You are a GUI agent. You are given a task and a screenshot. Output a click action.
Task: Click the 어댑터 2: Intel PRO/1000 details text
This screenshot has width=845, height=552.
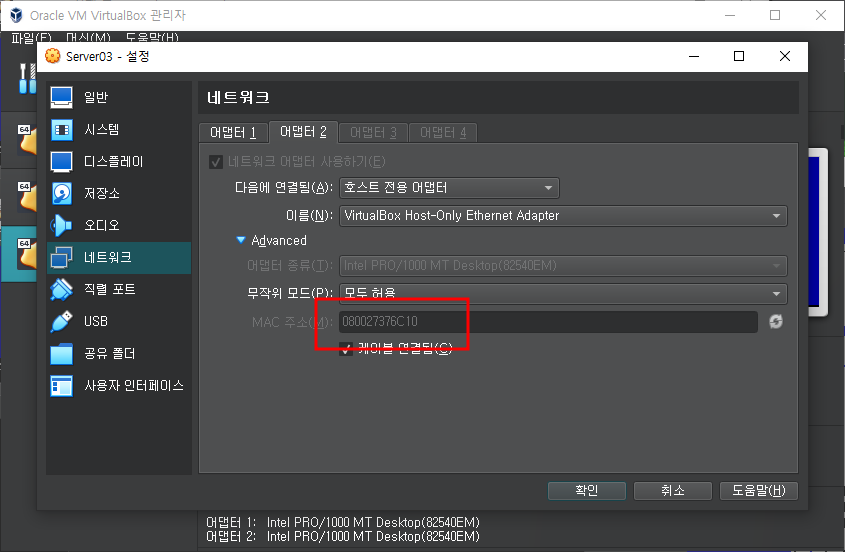tap(343, 536)
